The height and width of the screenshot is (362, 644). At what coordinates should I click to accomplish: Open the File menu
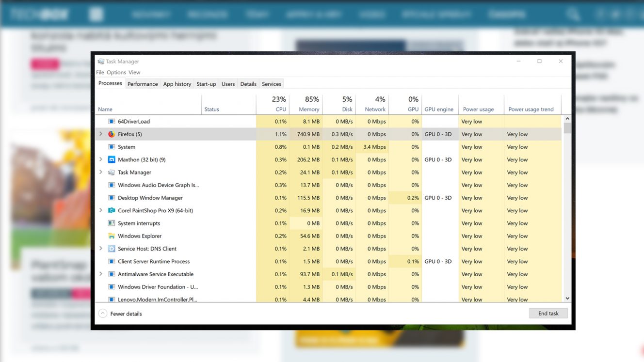click(x=100, y=72)
